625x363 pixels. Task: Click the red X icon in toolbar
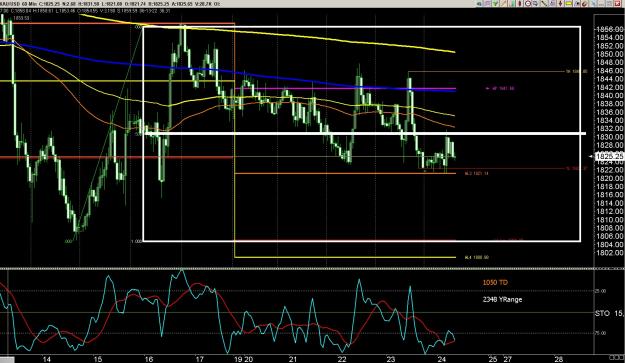click(617, 4)
